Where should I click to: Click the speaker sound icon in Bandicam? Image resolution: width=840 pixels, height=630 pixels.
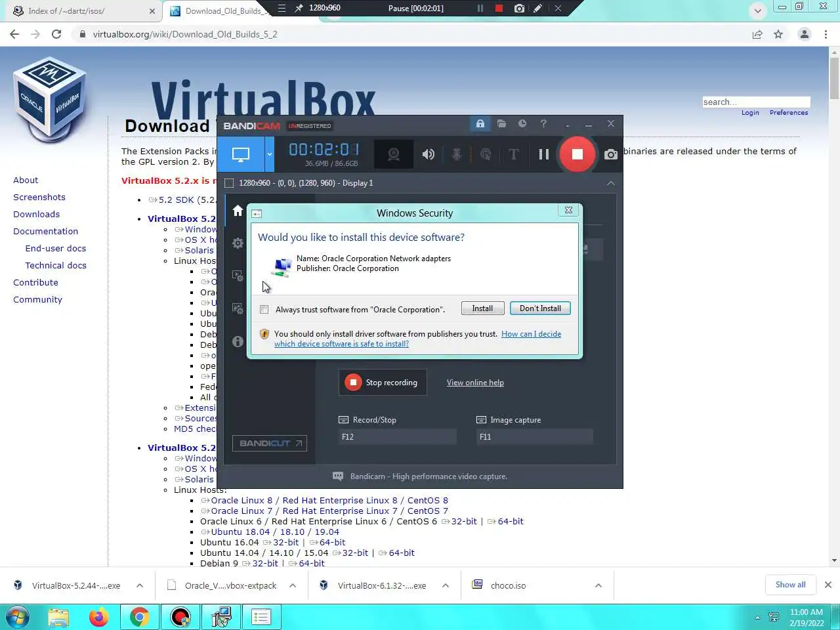point(429,154)
